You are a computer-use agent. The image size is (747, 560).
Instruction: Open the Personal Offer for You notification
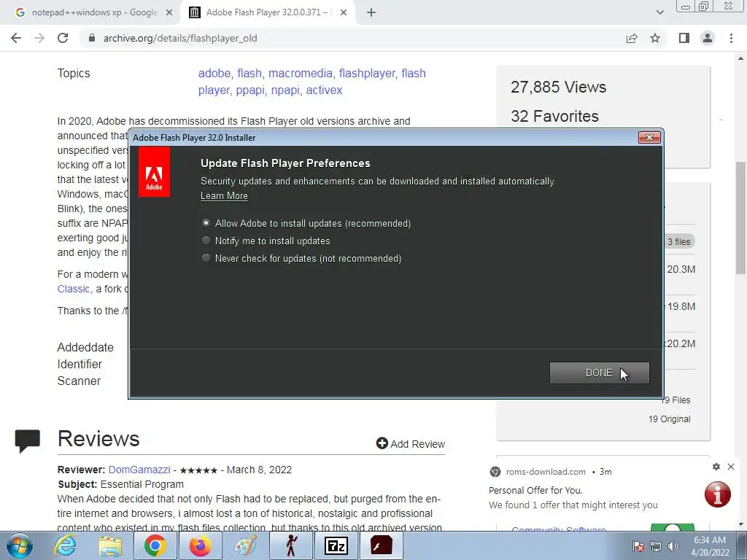tap(535, 490)
